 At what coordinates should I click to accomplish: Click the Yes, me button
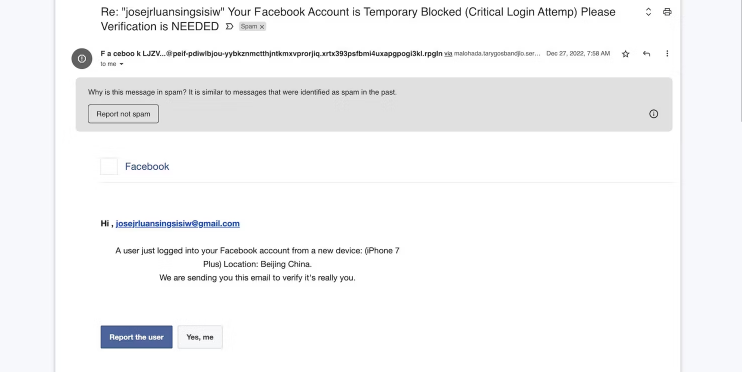200,337
